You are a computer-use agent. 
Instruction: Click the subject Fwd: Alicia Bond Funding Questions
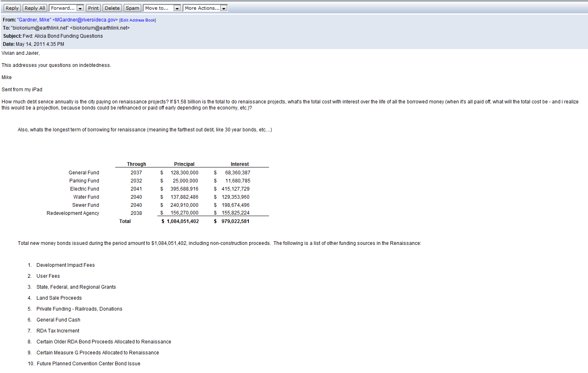pos(62,36)
